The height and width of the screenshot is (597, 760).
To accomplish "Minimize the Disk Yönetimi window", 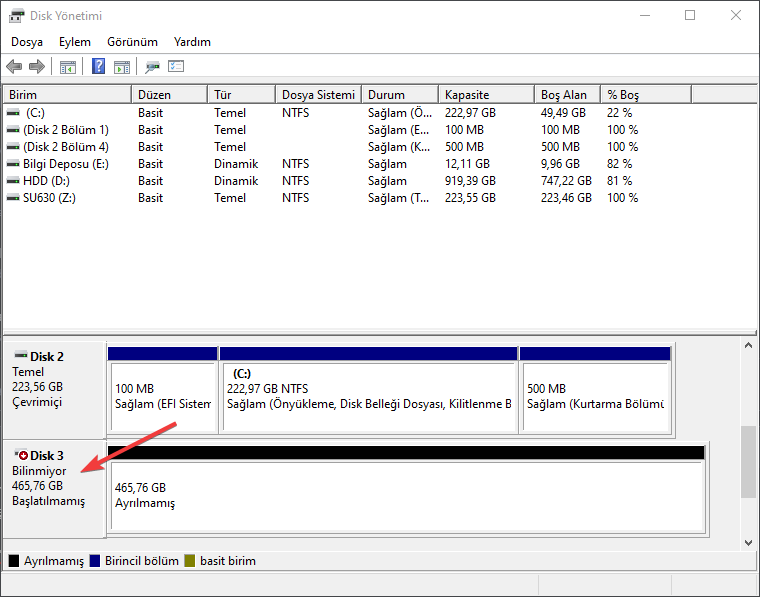I will pyautogui.click(x=645, y=16).
